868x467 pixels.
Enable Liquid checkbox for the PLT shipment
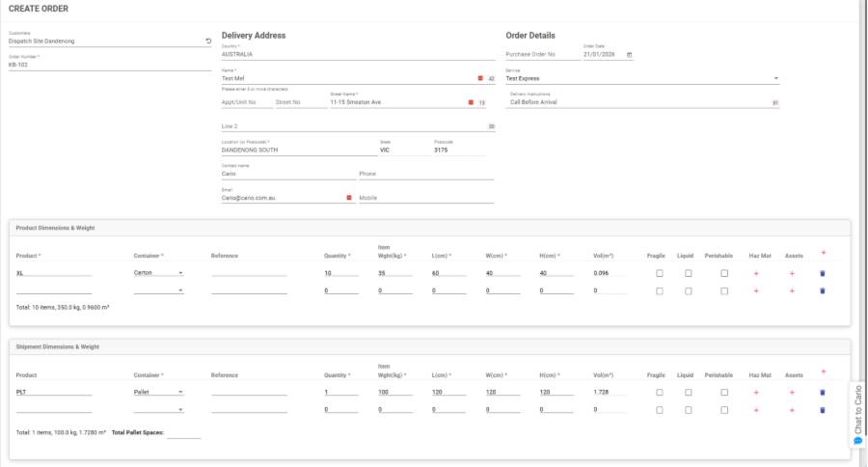[688, 393]
